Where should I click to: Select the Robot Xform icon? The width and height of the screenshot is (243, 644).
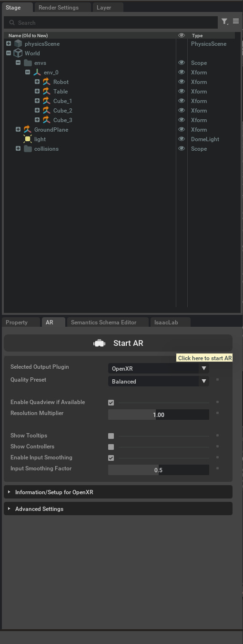(46, 82)
